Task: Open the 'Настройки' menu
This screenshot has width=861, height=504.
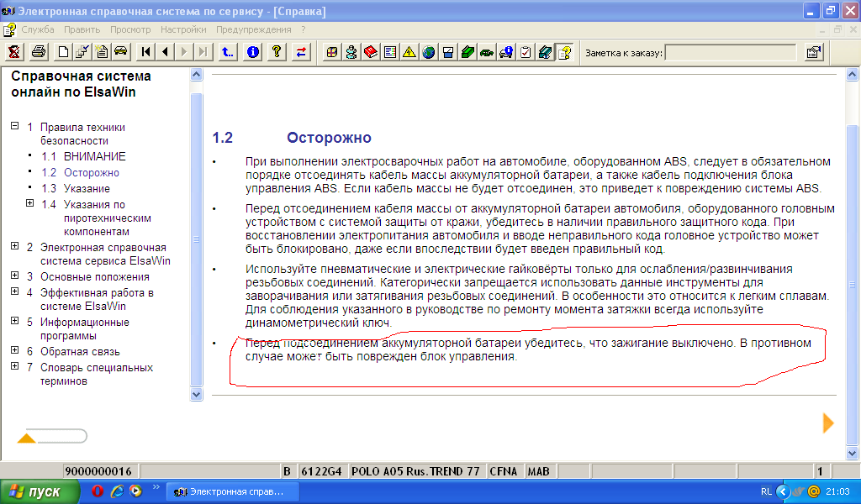Action: (x=183, y=29)
